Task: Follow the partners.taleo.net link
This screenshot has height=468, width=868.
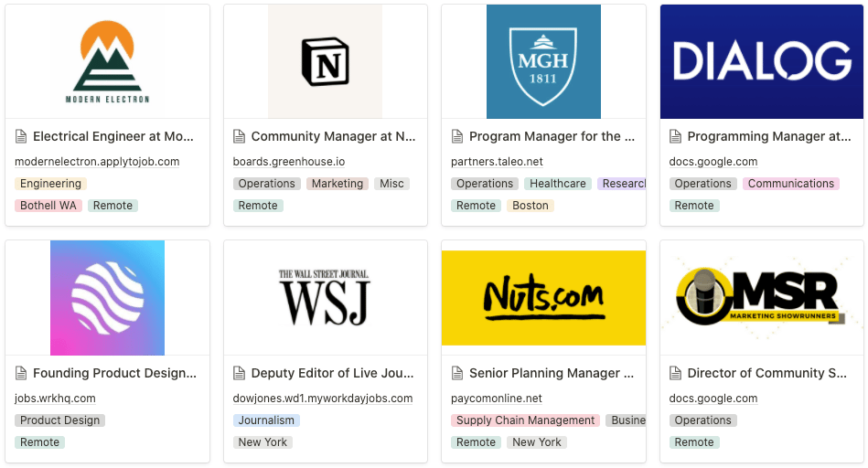Action: [x=497, y=162]
